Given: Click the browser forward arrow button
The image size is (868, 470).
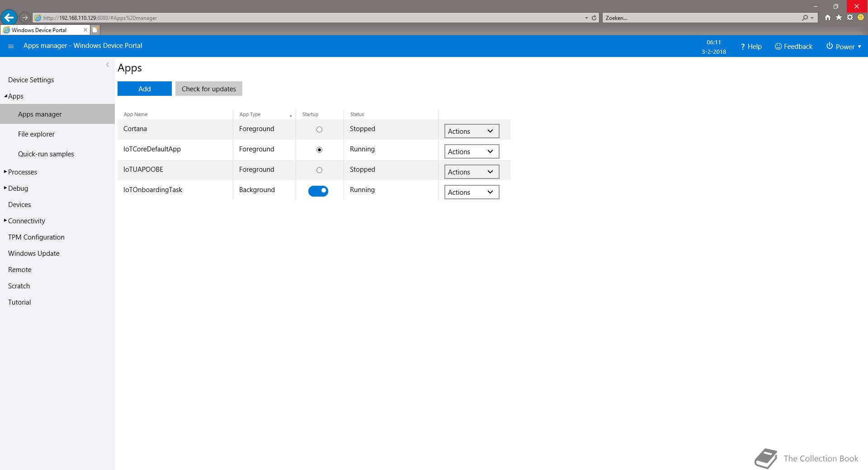Looking at the screenshot, I should pos(25,18).
